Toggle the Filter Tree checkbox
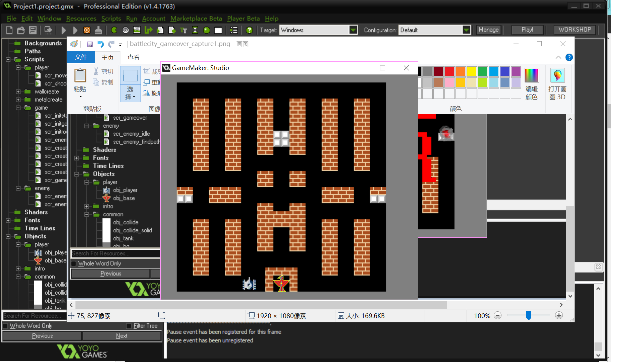Viewport: 644px width, 362px height. click(x=129, y=326)
